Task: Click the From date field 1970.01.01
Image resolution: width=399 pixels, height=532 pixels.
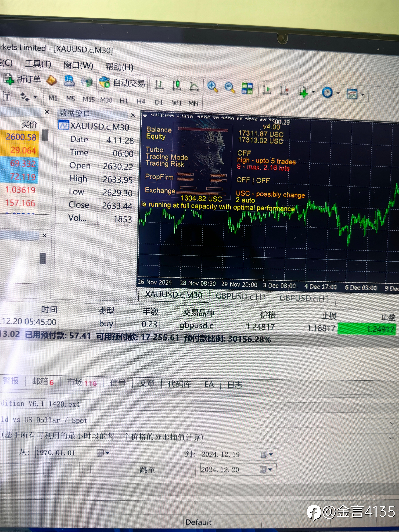Action: 75,453
